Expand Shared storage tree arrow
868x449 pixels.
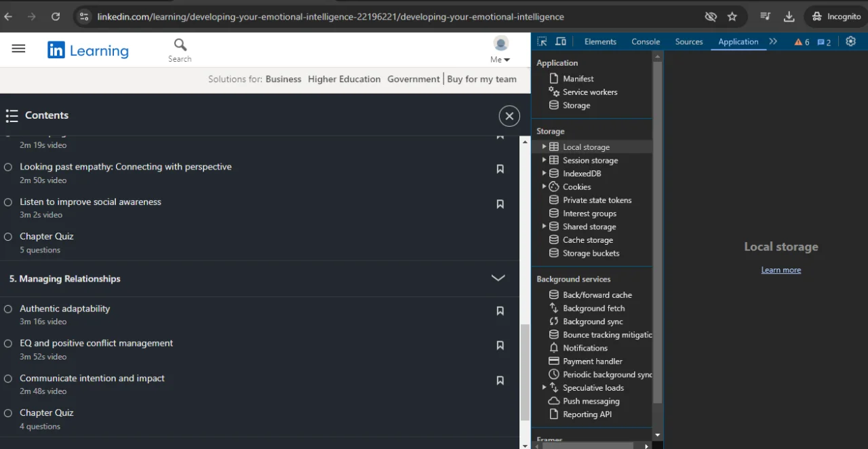tap(544, 227)
